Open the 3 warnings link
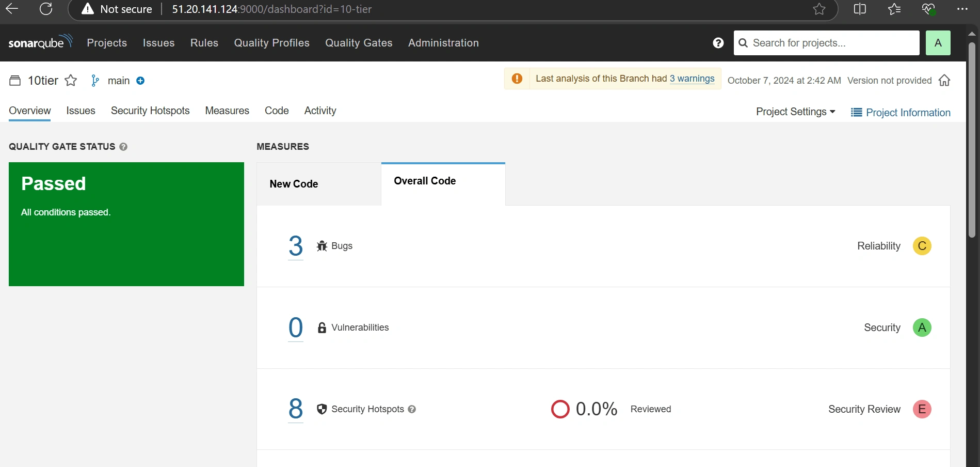Screen dimensions: 980x467 (x=692, y=79)
